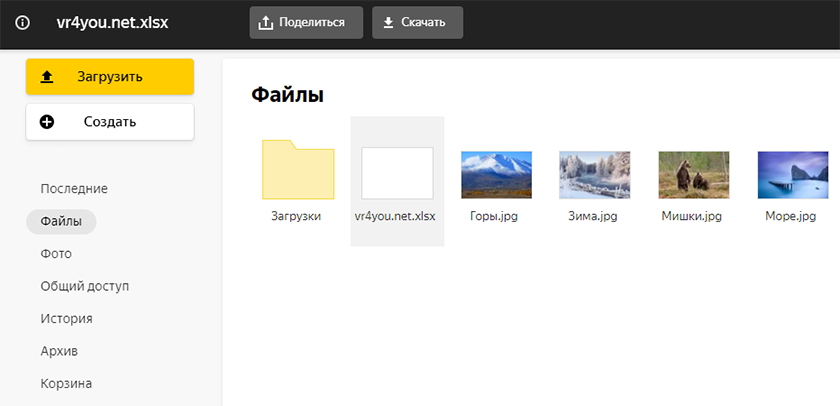Click the download arrow icon in Скачать
Image resolution: width=840 pixels, height=406 pixels.
(388, 22)
